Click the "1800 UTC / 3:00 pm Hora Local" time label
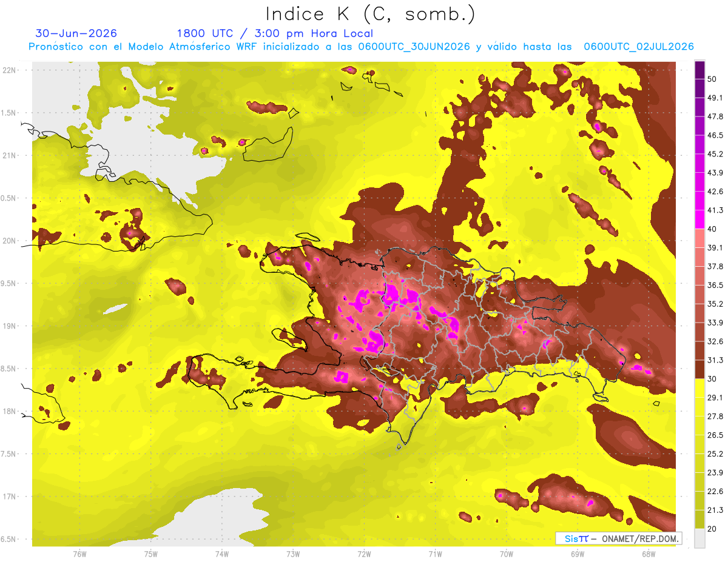728x562 pixels. pos(275,33)
